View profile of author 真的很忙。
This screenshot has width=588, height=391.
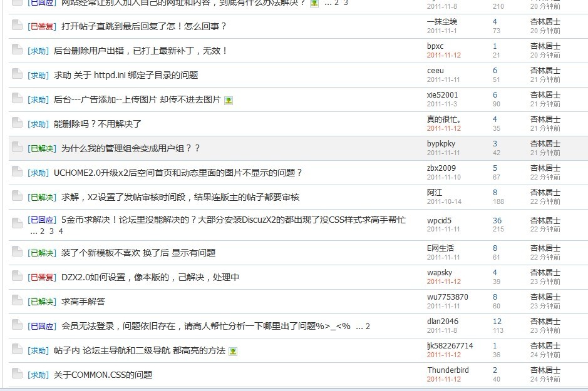coord(444,119)
